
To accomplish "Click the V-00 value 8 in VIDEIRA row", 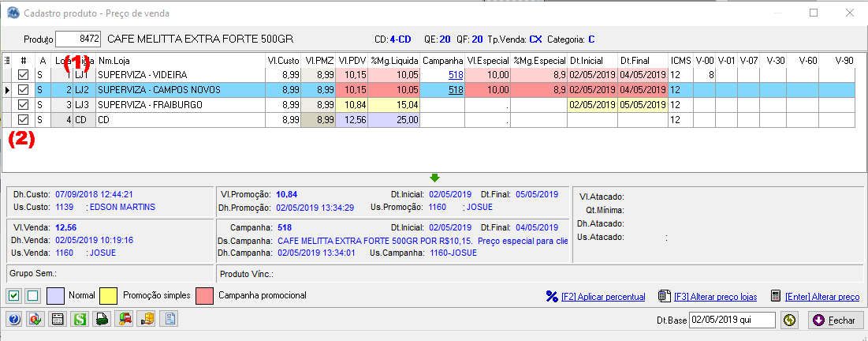I will click(x=704, y=75).
